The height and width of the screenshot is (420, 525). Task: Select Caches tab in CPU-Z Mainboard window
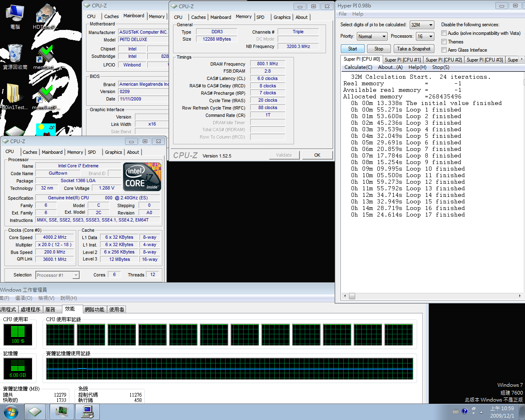tap(111, 16)
